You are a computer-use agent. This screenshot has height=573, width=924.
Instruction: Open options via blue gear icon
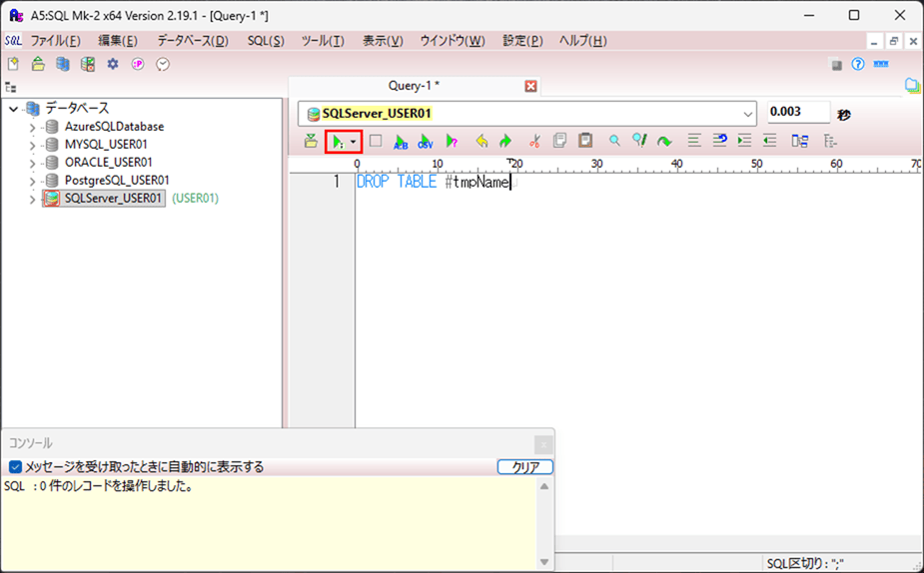113,64
